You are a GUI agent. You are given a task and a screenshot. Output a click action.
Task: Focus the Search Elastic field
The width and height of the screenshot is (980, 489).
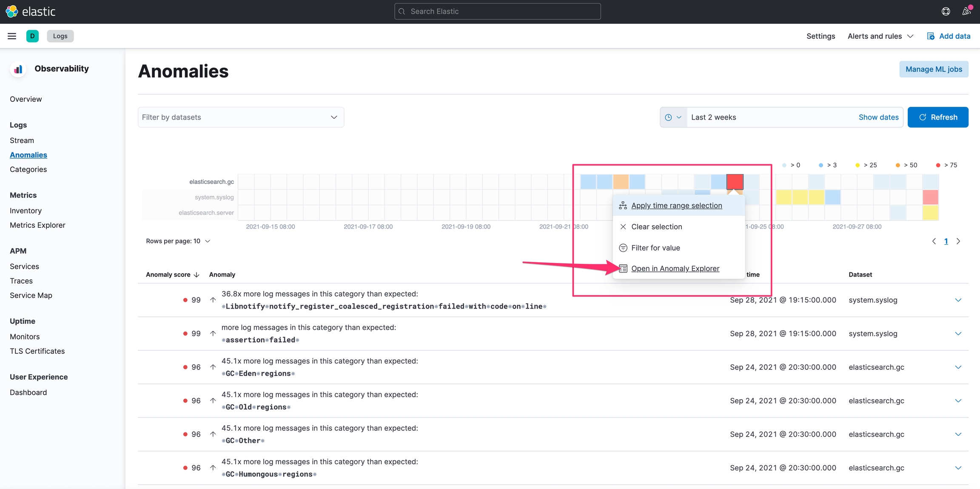(x=497, y=11)
